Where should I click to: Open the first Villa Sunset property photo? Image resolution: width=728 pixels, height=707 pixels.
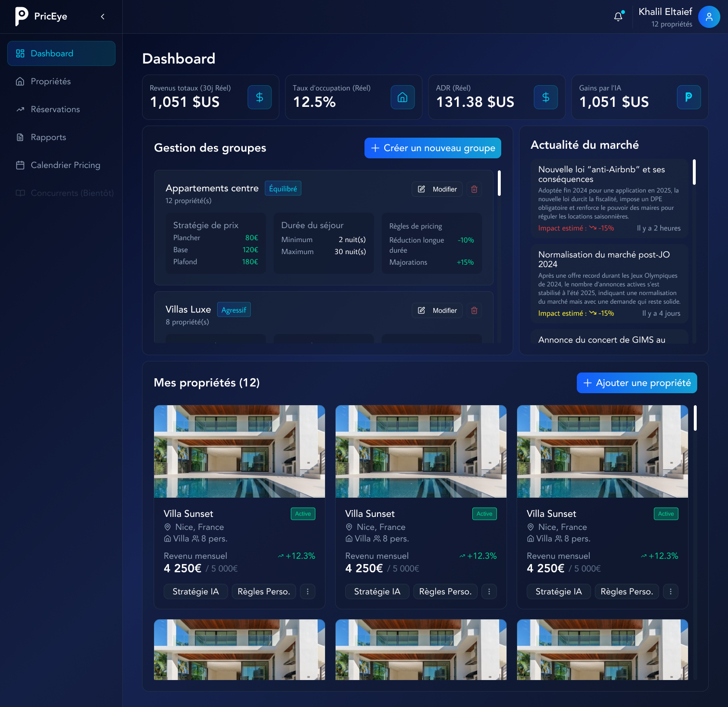(239, 451)
